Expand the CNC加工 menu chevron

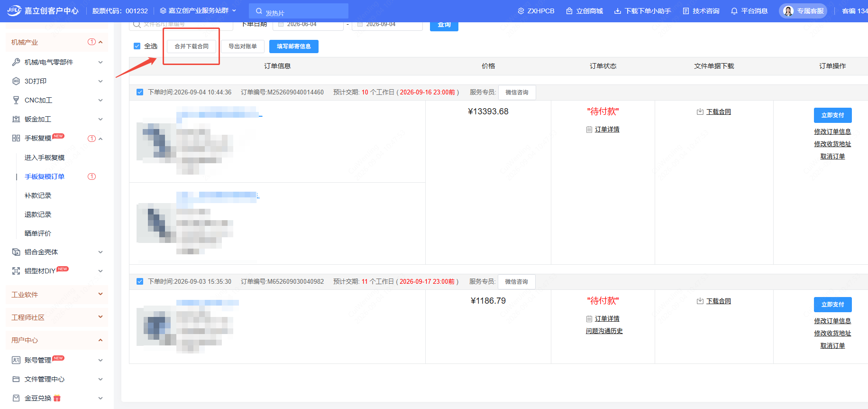point(101,100)
